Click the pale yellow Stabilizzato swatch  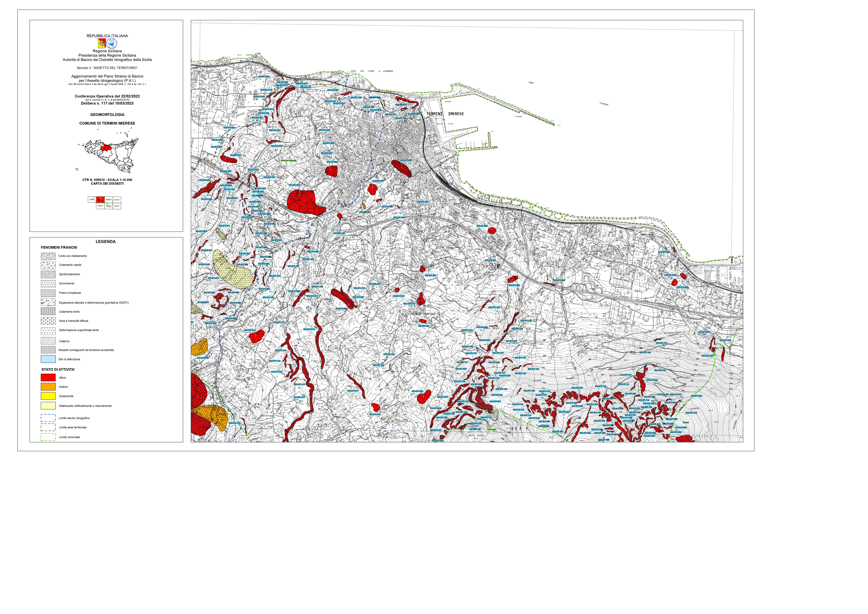(48, 406)
